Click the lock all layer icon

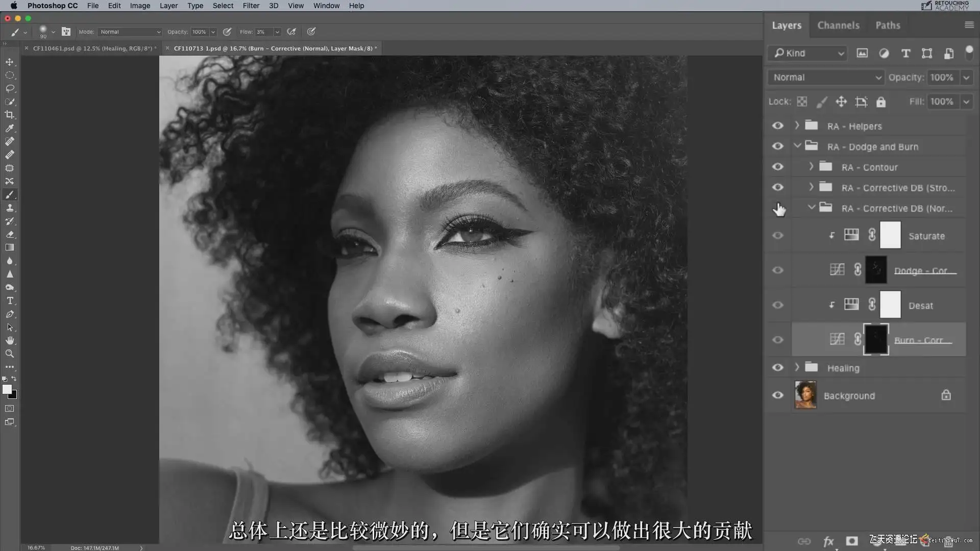point(881,102)
